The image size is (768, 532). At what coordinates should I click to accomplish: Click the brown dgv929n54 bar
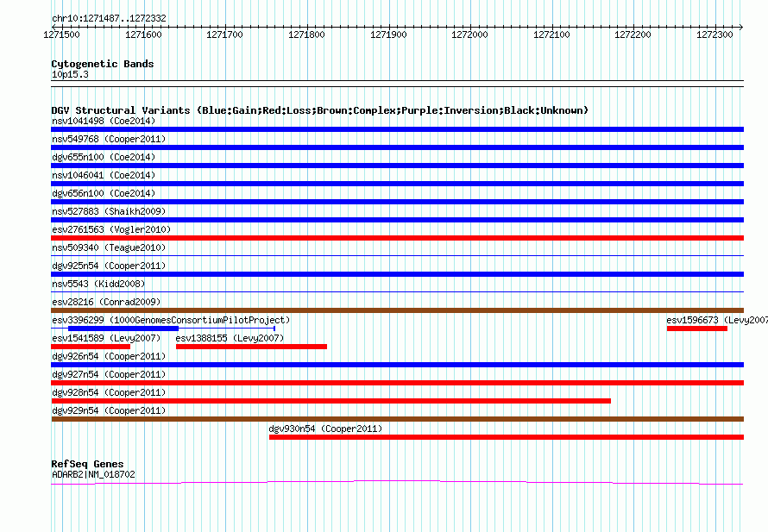[397, 419]
